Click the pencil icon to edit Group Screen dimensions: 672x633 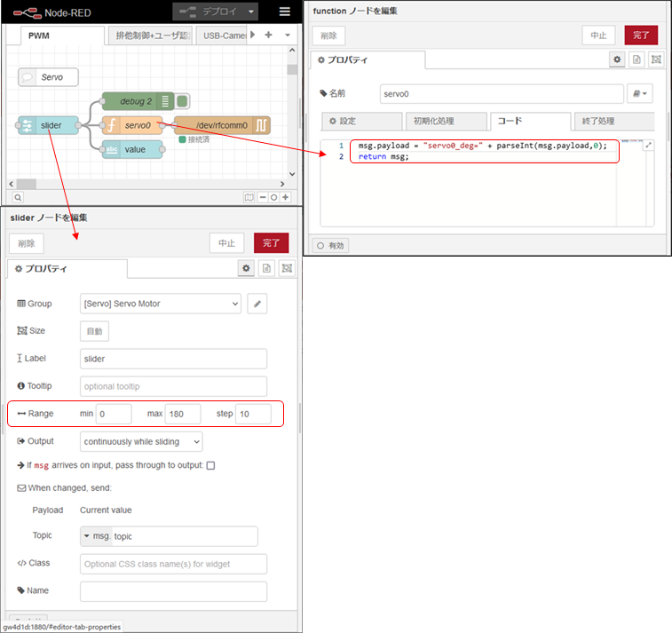pos(257,304)
